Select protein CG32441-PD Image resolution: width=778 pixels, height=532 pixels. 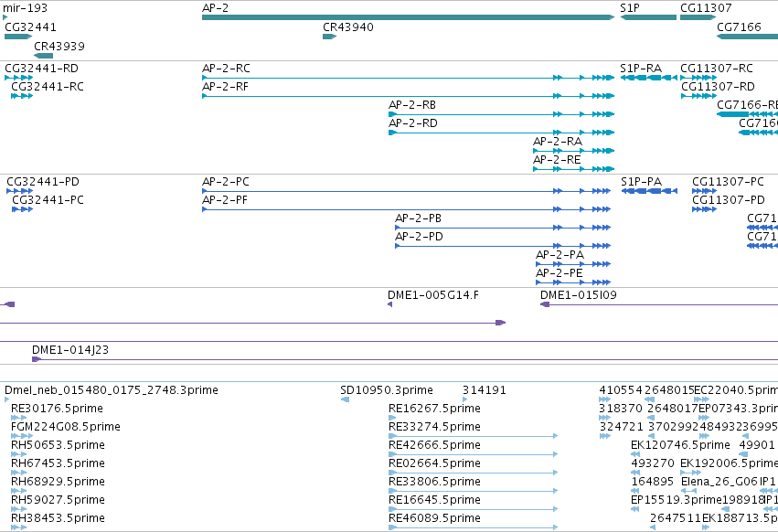point(20,191)
